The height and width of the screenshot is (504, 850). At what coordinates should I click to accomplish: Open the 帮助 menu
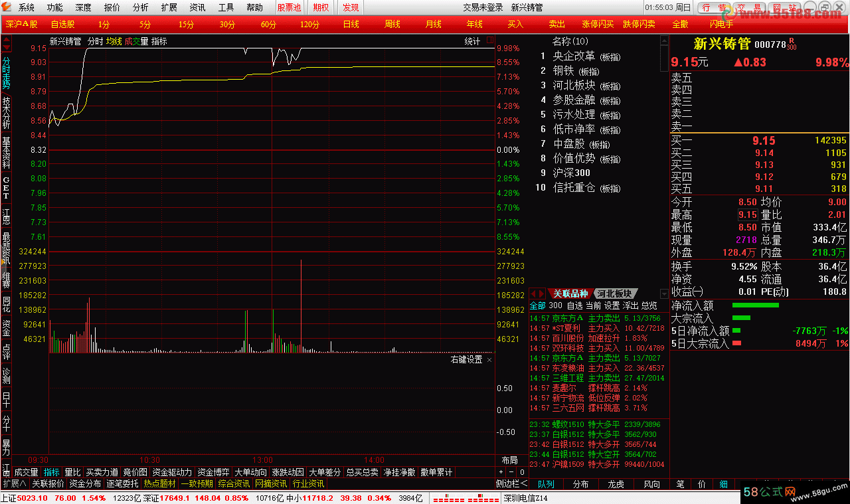coord(254,7)
